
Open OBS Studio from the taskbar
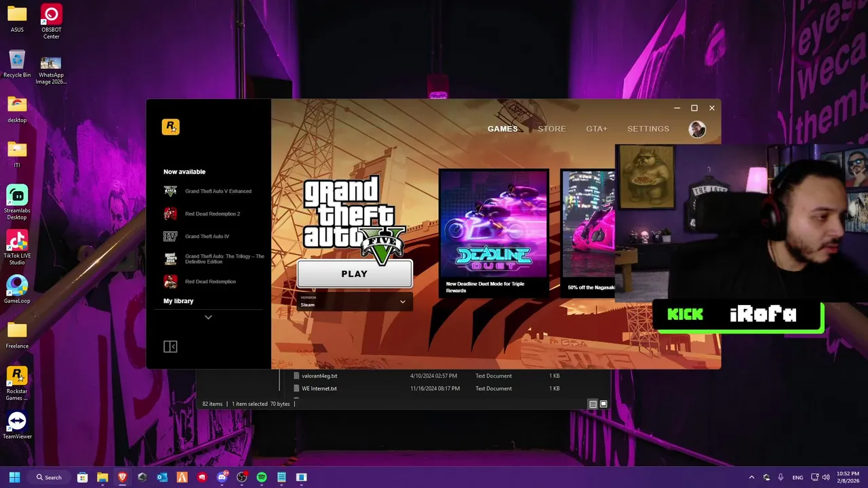(x=241, y=477)
